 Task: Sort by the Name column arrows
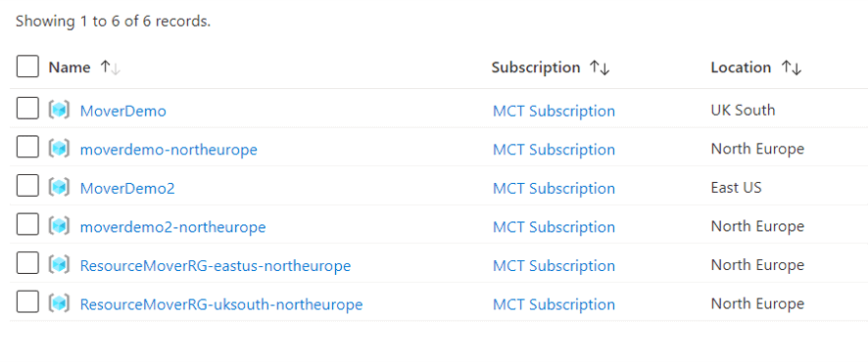pyautogui.click(x=110, y=68)
